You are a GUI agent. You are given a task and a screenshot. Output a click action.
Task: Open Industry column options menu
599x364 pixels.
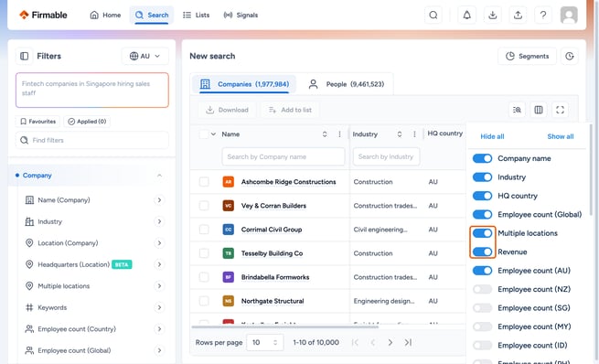click(414, 134)
